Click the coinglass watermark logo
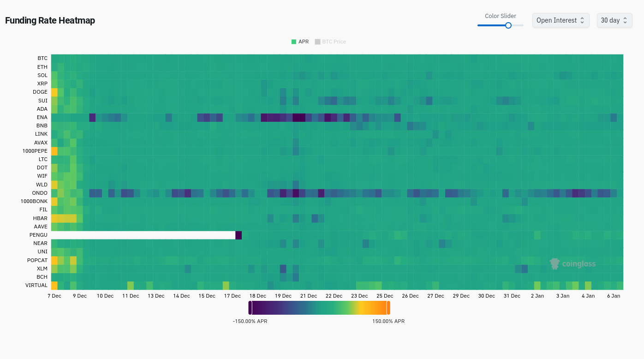The image size is (644, 359). click(x=572, y=264)
